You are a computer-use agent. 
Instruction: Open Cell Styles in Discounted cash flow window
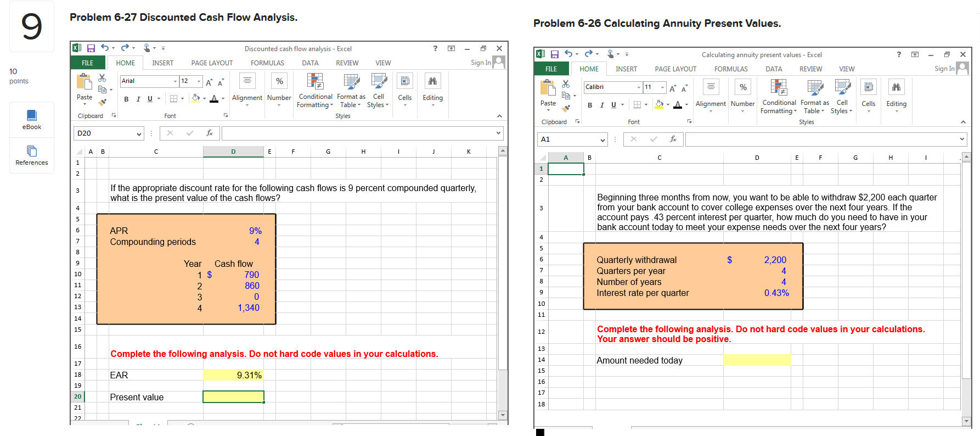coord(378,91)
